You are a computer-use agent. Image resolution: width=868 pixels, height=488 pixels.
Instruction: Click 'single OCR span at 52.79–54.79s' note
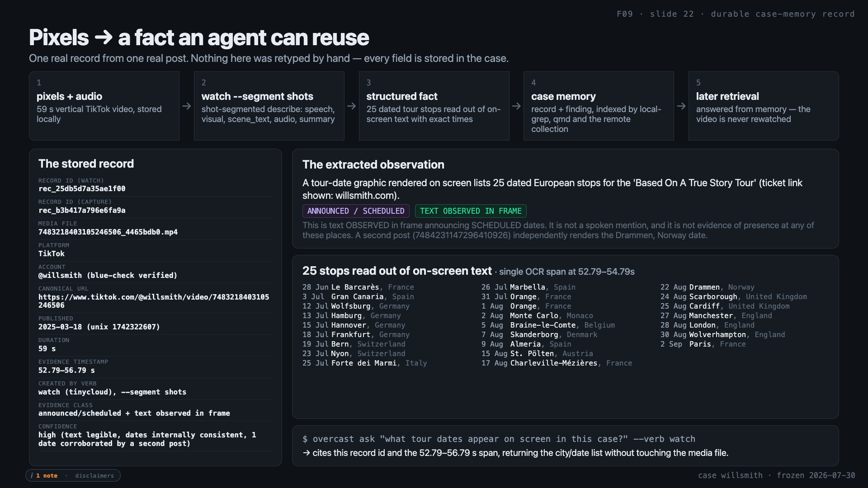[x=567, y=272]
